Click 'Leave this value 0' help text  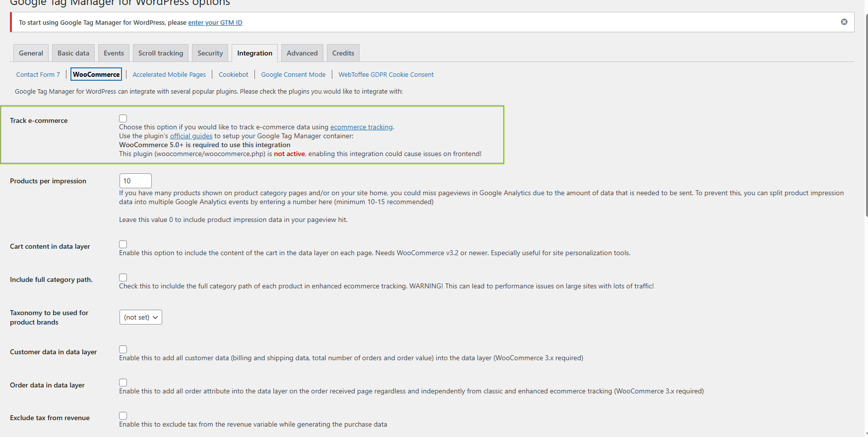tap(233, 219)
